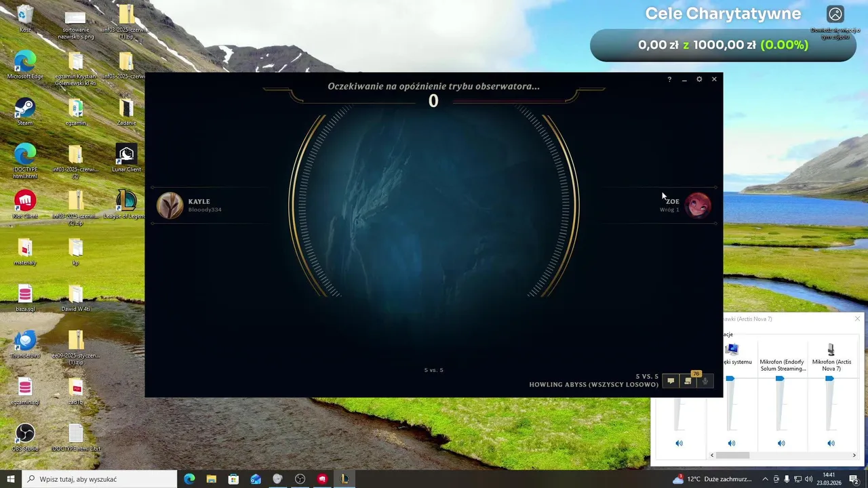Open ee09-2025-styczeń zip archive

tap(75, 348)
